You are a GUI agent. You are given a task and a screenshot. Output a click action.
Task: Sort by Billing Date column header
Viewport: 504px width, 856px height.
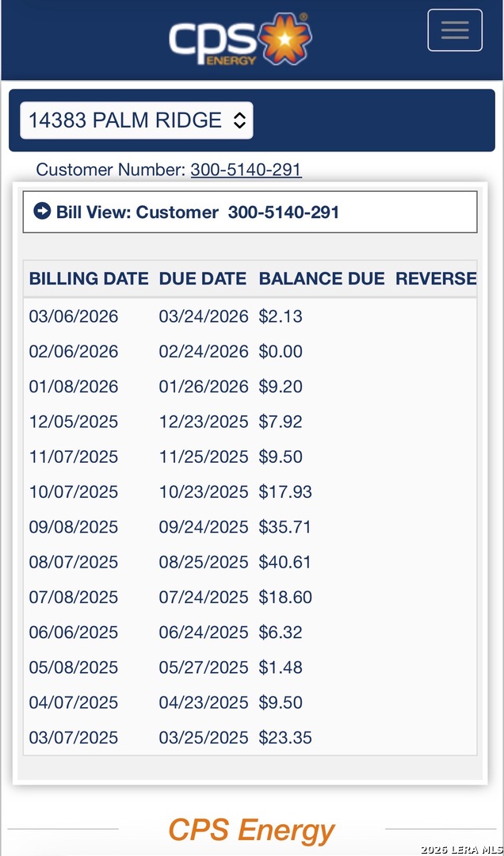coord(89,279)
